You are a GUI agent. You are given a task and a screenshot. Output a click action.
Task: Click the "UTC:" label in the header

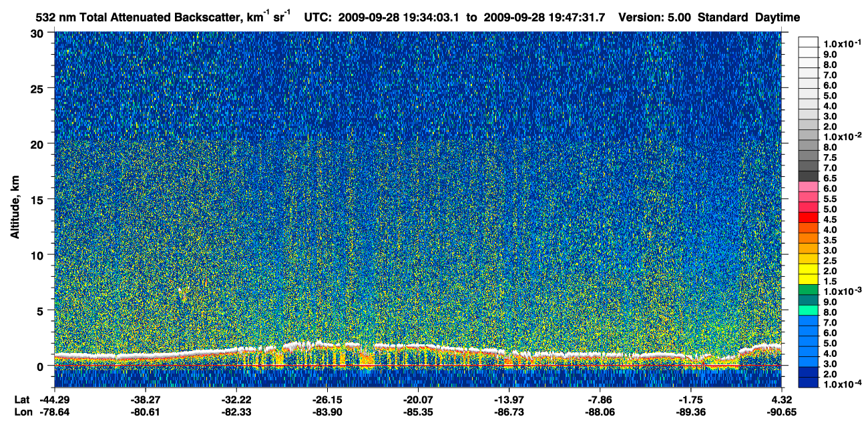click(318, 17)
